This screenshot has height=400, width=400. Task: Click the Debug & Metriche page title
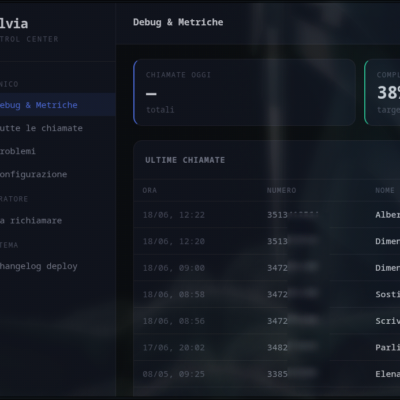(178, 22)
